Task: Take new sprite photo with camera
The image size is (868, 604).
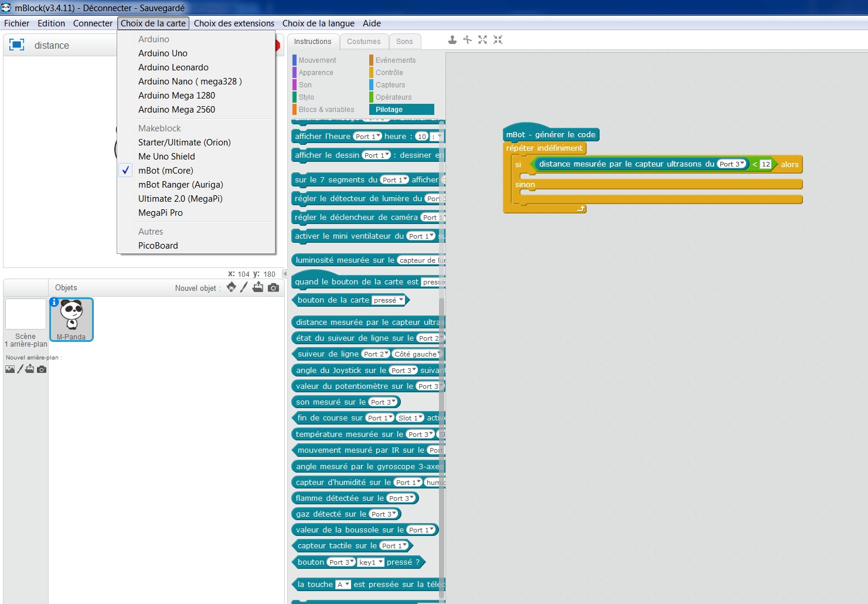Action: tap(273, 287)
